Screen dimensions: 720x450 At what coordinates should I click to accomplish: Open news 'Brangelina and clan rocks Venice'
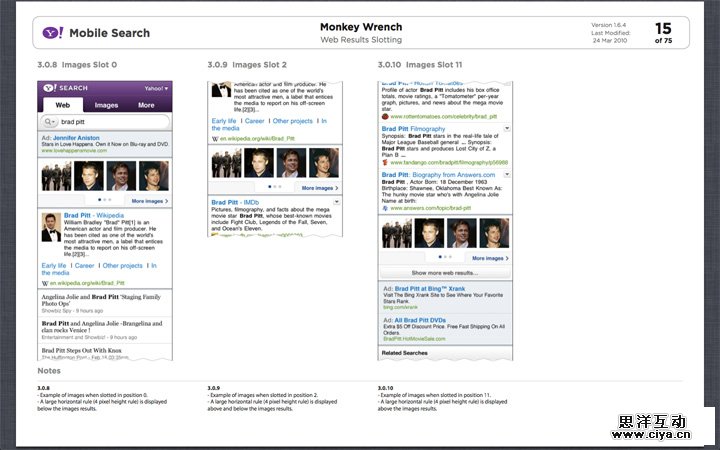click(x=102, y=326)
